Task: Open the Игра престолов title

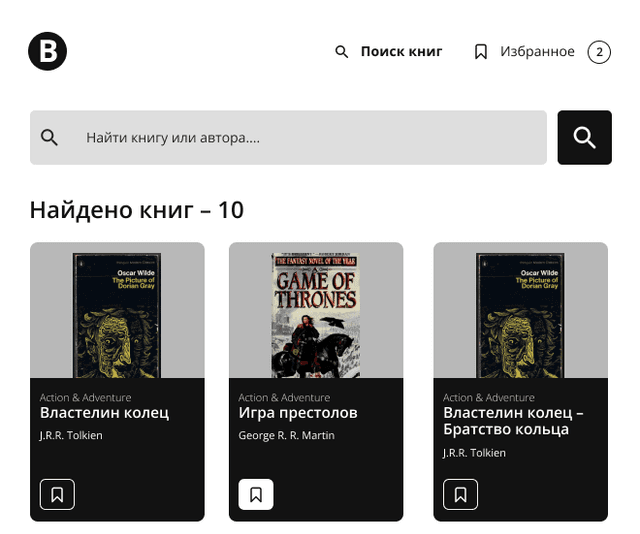Action: point(298,413)
